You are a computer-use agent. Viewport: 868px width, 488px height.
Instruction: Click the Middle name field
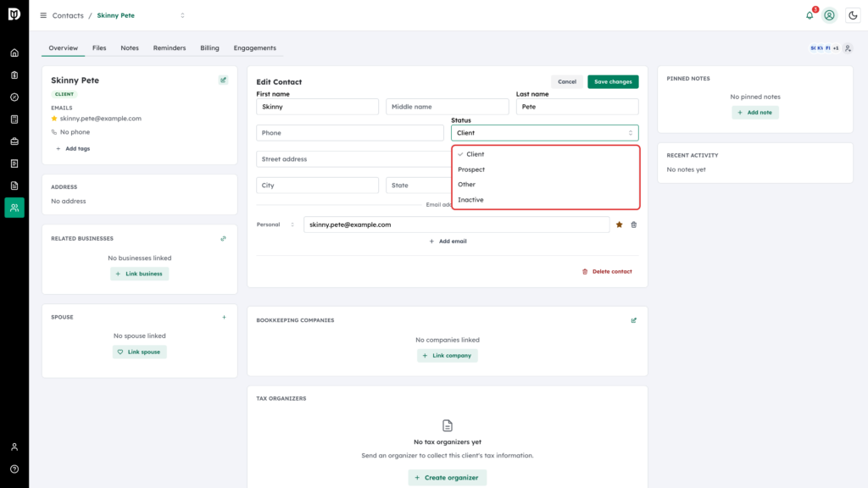(448, 107)
